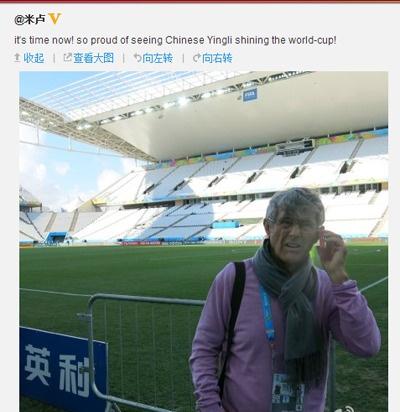Rotate photo with 向右转 text
Image resolution: width=400 pixels, height=412 pixels.
[217, 58]
